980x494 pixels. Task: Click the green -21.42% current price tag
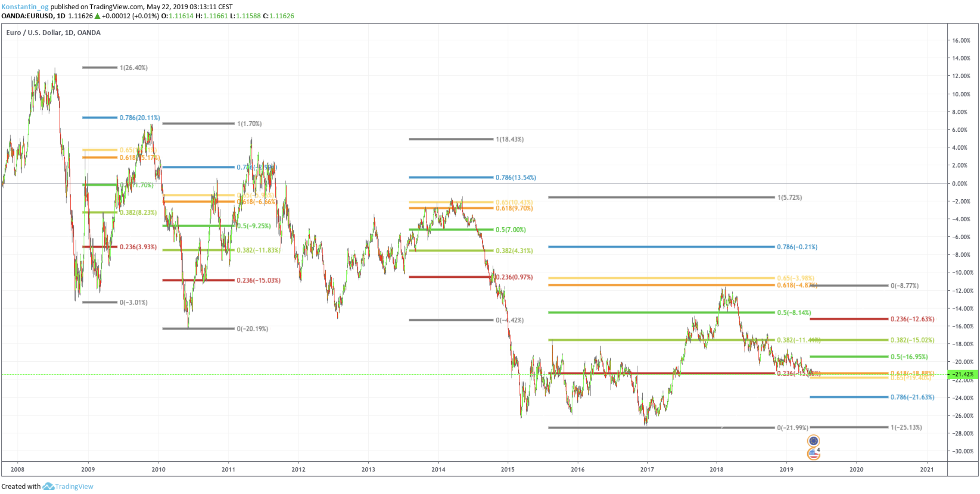[x=963, y=375]
